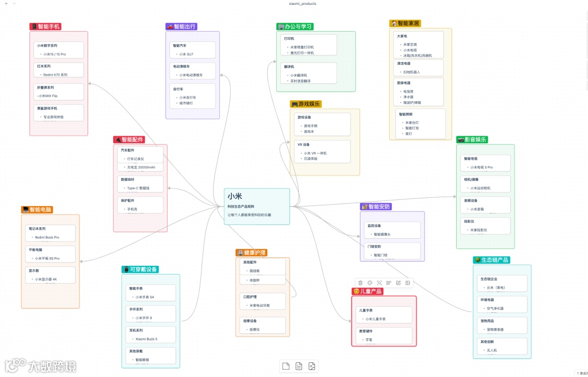Click the 行车记录仪 item
588x377 pixels.
[x=136, y=159]
